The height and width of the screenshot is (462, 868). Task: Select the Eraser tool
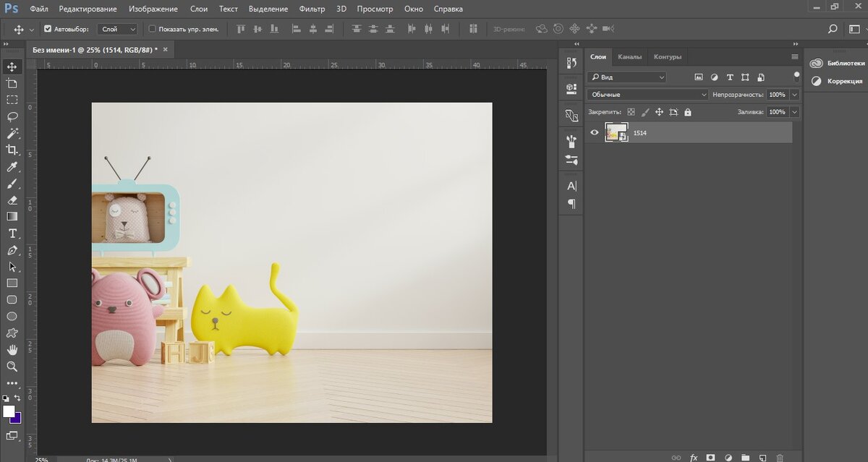point(12,200)
